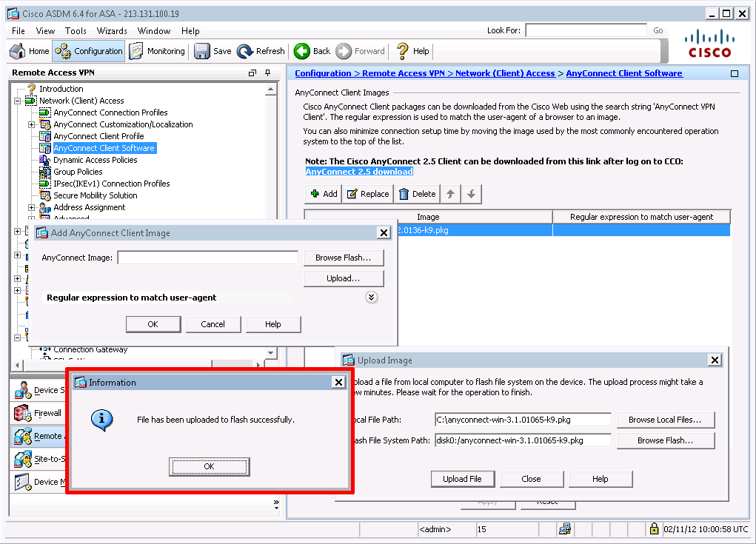Click the green Back arrow icon
Image resolution: width=756 pixels, height=544 pixels.
coord(302,51)
